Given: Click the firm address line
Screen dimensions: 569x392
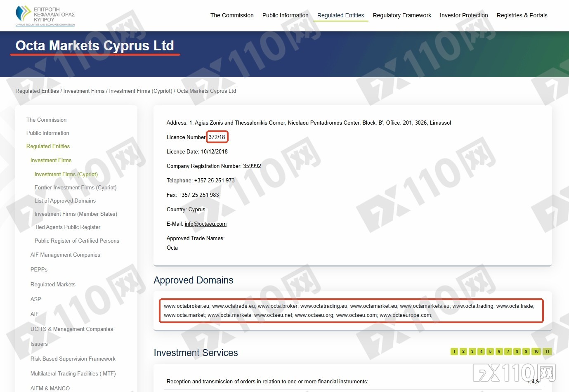Looking at the screenshot, I should pos(309,123).
